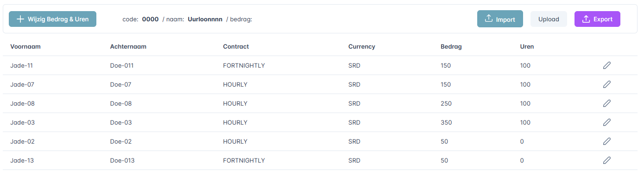
Task: Click the Contract column header
Action: point(236,46)
